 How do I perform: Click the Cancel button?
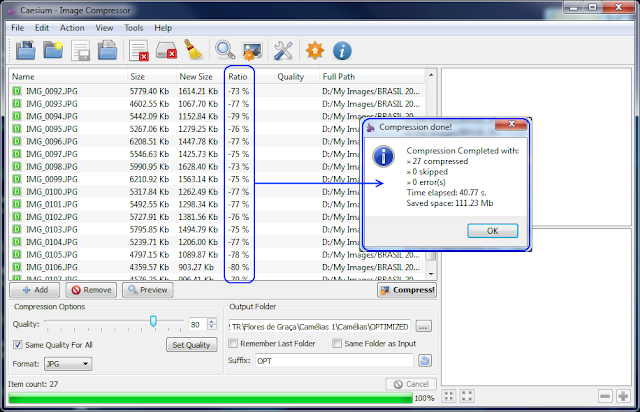pos(411,384)
